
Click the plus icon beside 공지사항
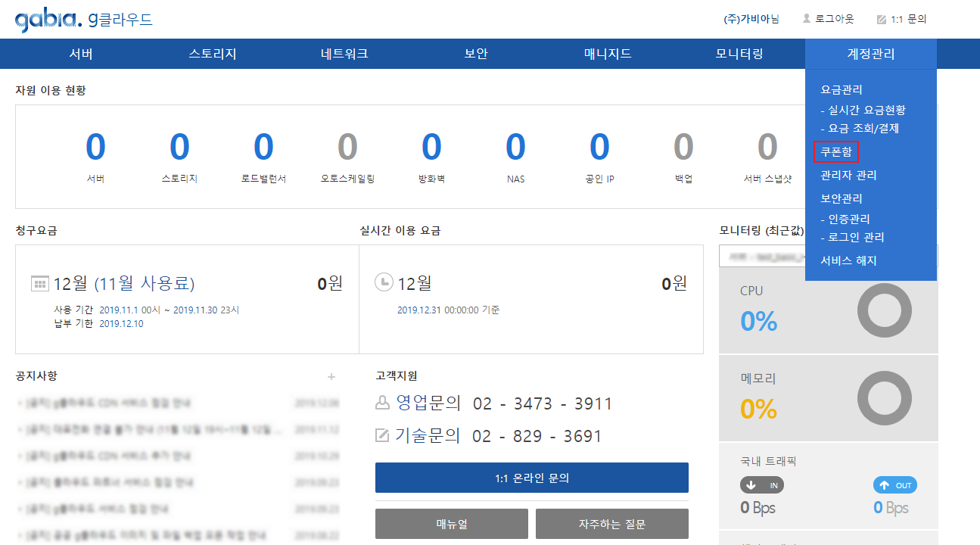[x=331, y=376]
